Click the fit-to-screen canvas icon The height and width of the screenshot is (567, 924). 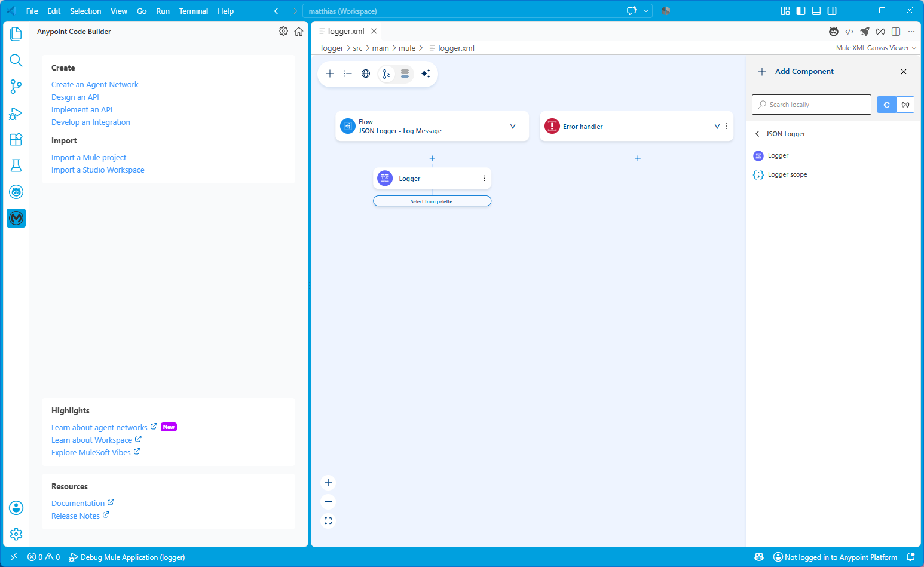(328, 521)
